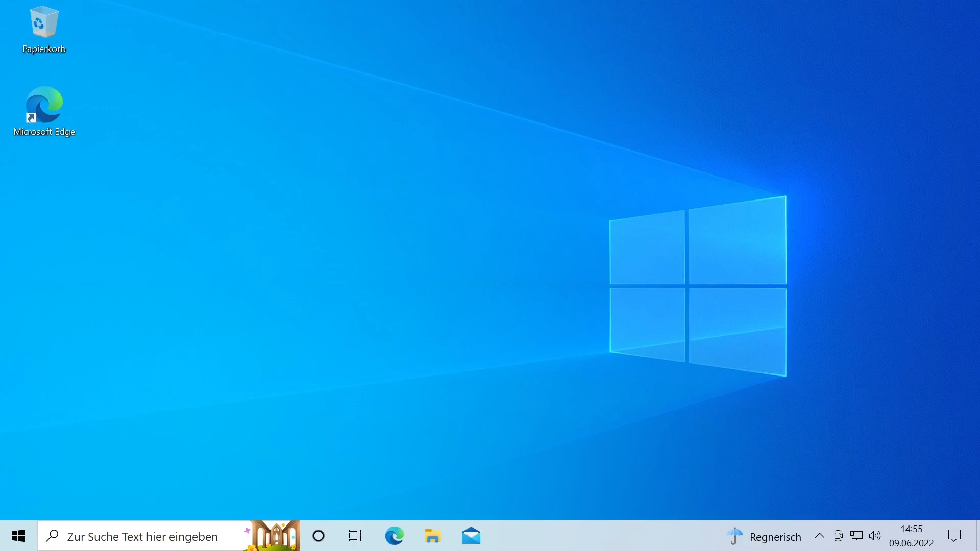This screenshot has height=551, width=980.
Task: Open calendar via clock showing 14:55
Action: (911, 536)
